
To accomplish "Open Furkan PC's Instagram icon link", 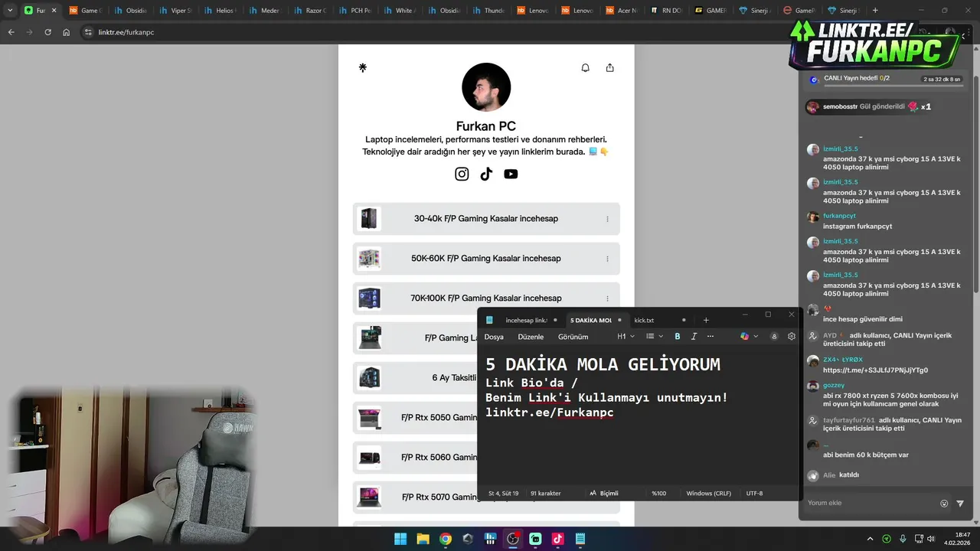I will 462,174.
